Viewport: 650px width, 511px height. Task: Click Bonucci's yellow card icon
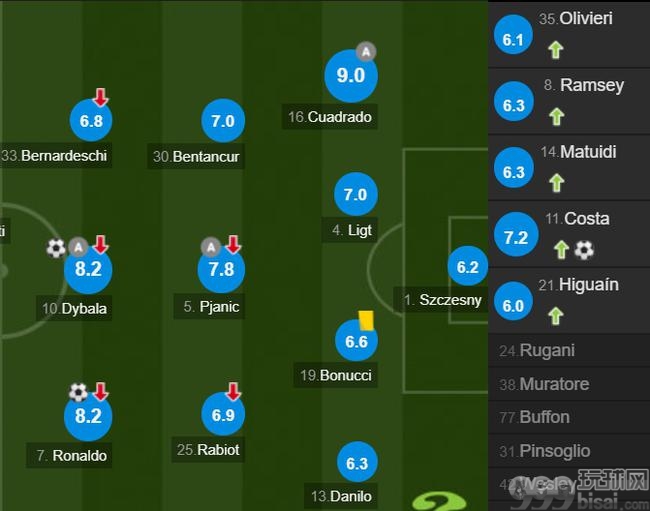pyautogui.click(x=366, y=321)
